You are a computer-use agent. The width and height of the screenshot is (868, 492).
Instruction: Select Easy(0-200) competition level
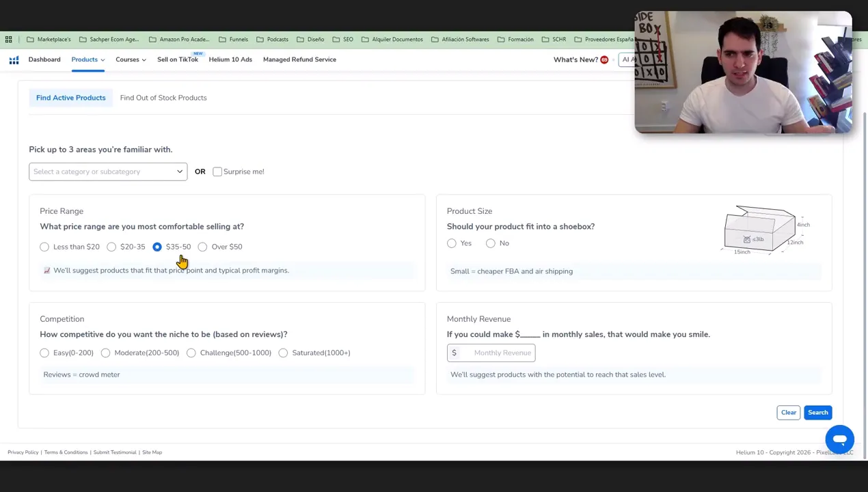44,353
